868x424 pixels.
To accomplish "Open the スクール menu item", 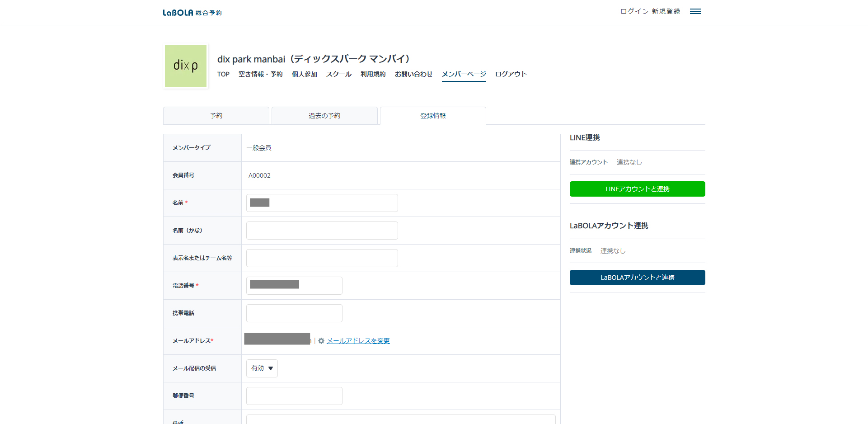I will pyautogui.click(x=338, y=74).
